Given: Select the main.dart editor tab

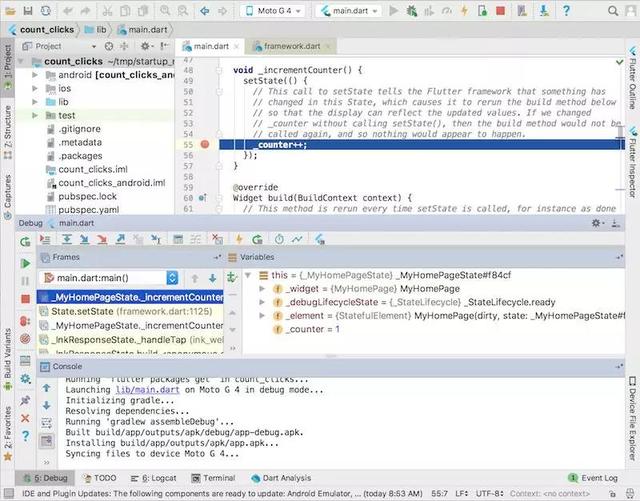Looking at the screenshot, I should [210, 47].
